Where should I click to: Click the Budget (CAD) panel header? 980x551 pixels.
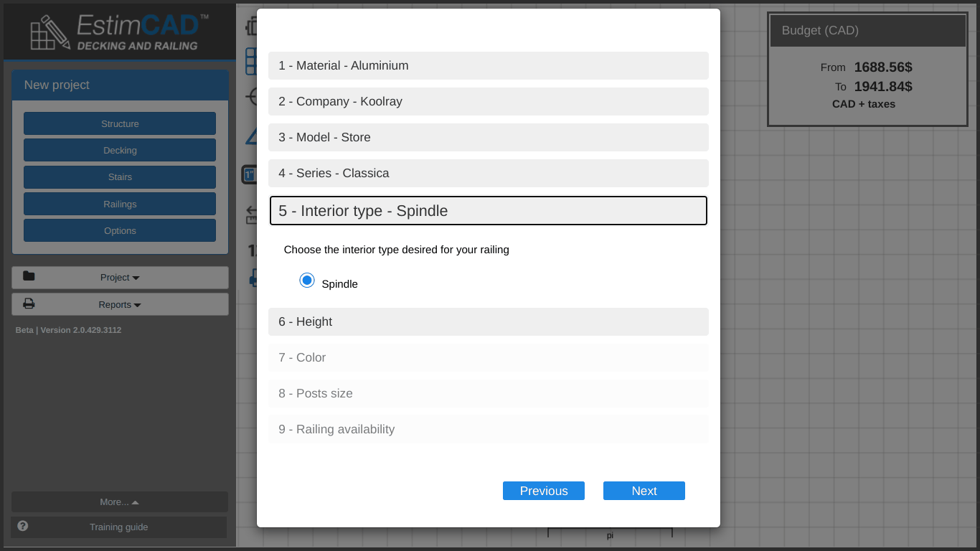click(x=867, y=31)
